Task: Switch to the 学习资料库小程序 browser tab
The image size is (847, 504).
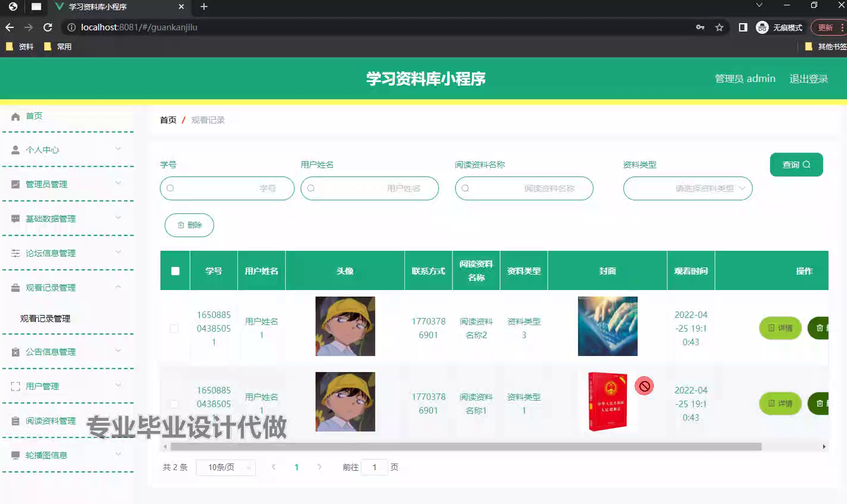Action: click(119, 7)
